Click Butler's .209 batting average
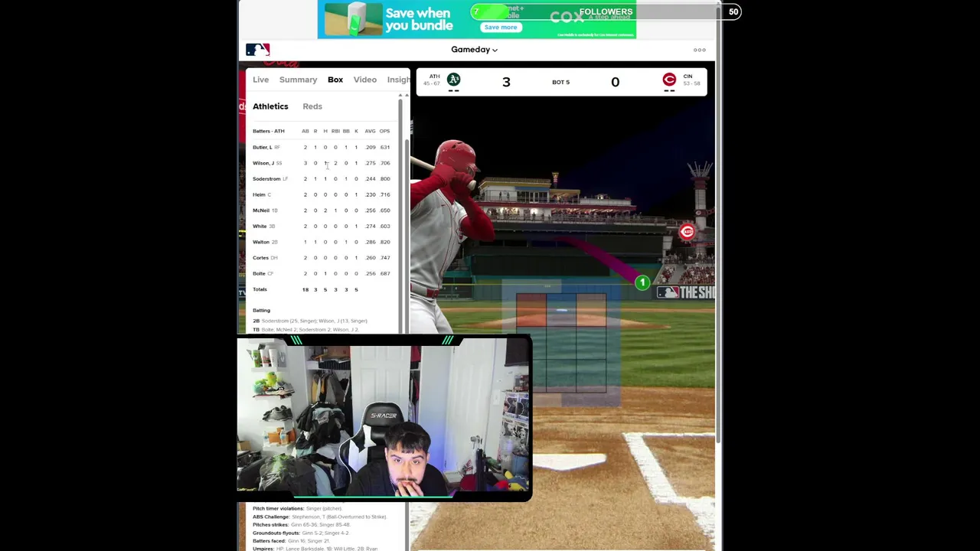The image size is (980, 551). click(371, 147)
